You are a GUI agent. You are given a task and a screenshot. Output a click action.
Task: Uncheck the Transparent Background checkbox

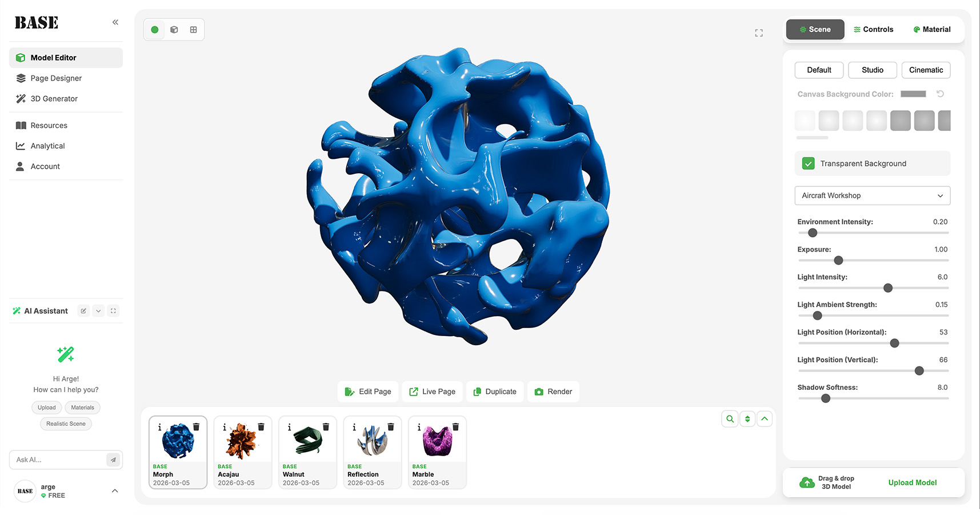point(808,163)
